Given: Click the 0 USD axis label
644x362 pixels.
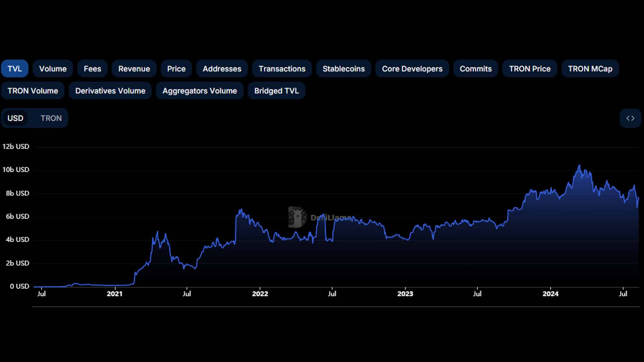Looking at the screenshot, I should tap(19, 286).
